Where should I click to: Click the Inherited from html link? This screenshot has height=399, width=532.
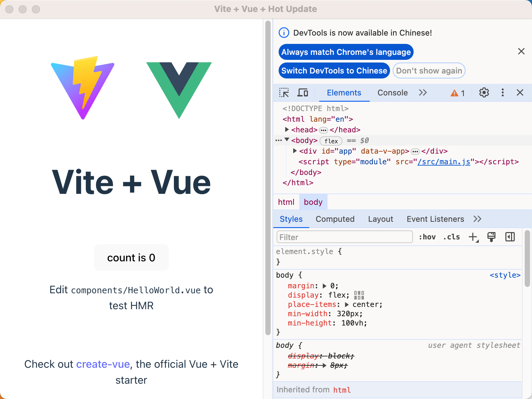tap(342, 390)
